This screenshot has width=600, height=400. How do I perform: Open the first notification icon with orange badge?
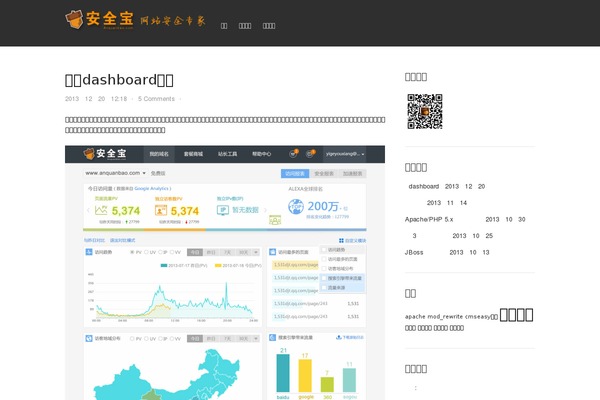coord(293,154)
